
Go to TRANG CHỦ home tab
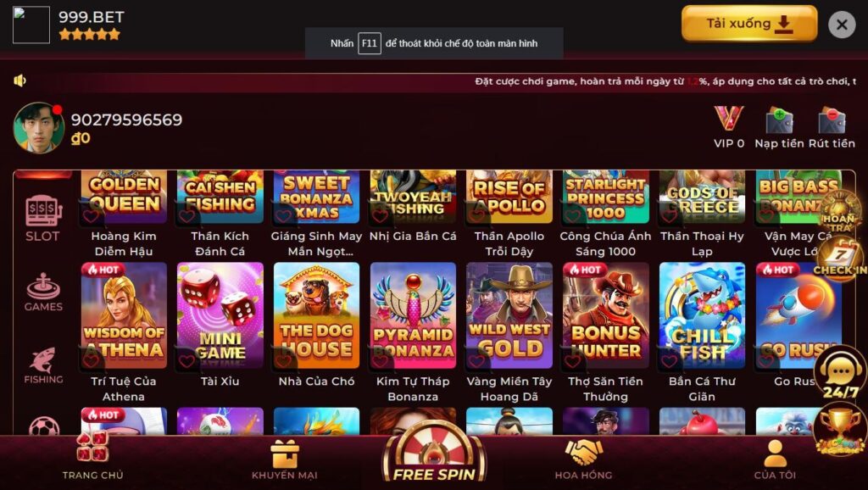coord(92,456)
